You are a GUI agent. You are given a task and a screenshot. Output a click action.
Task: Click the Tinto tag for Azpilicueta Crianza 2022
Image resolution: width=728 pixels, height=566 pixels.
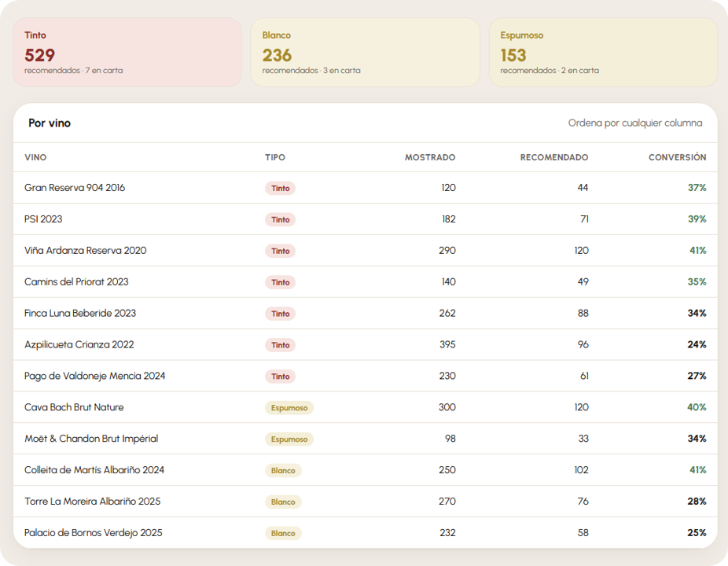[x=281, y=345]
